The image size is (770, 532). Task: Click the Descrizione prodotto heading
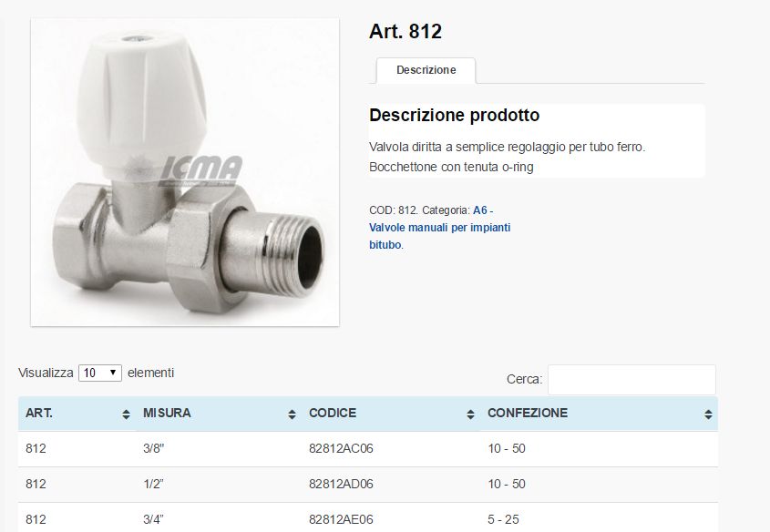click(x=454, y=116)
